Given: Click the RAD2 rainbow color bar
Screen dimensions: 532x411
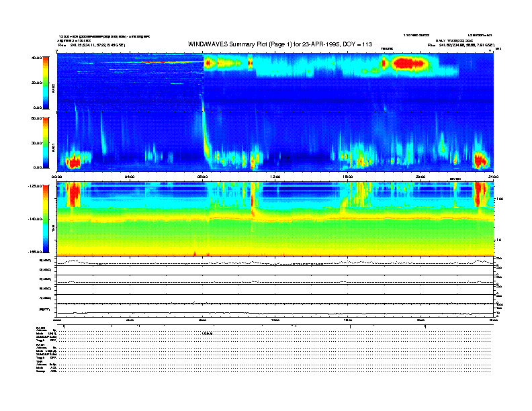Looking at the screenshot, I should coord(46,83).
